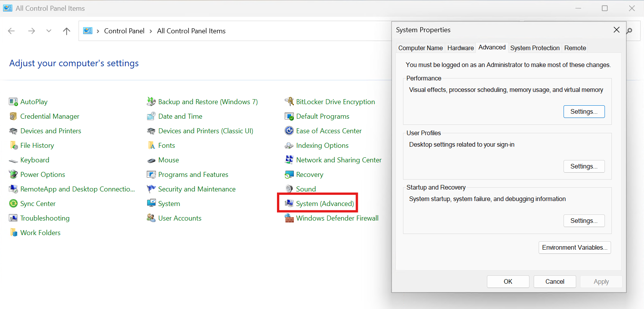Open the Troubleshooting icon
The image size is (644, 309).
[x=13, y=218]
